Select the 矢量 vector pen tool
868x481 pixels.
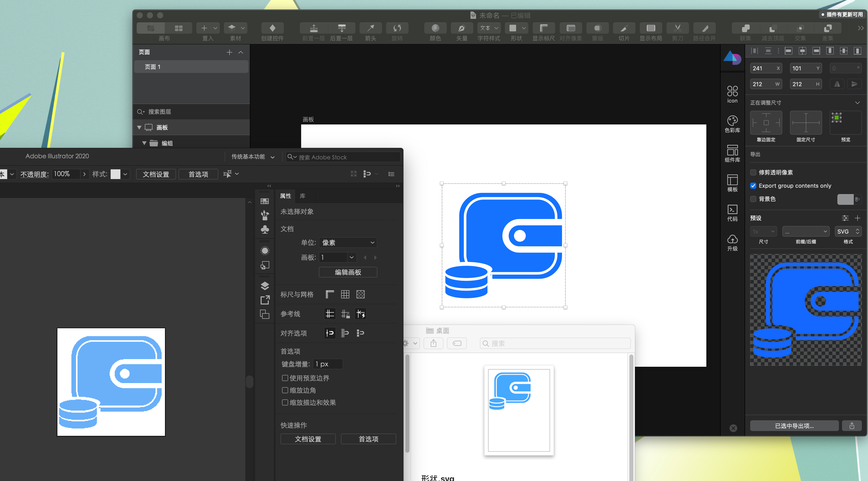(x=462, y=28)
